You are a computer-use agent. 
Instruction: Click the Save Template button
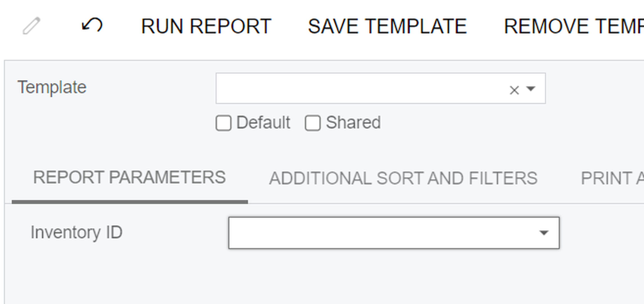(x=387, y=26)
